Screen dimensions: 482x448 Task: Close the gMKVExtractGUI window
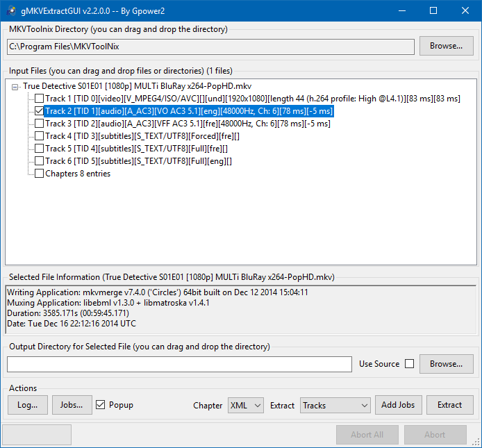[x=465, y=10]
